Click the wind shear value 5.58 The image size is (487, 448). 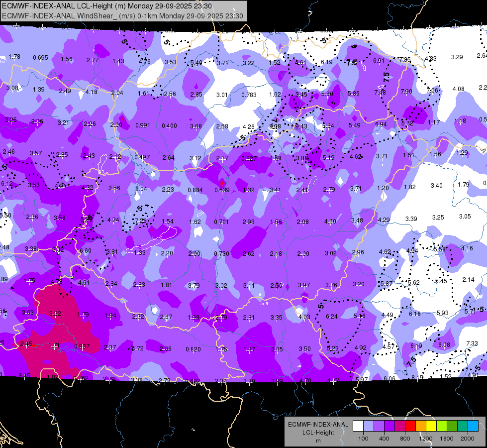[439, 249]
